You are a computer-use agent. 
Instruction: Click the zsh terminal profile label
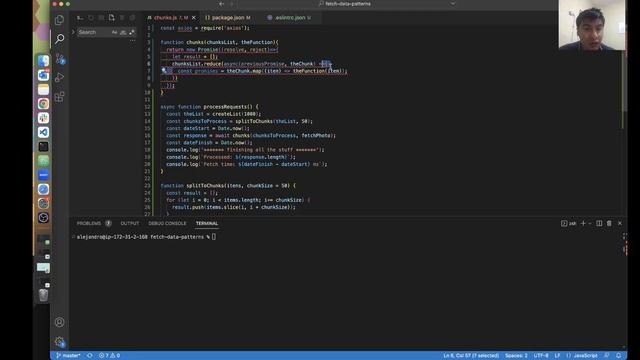569,223
